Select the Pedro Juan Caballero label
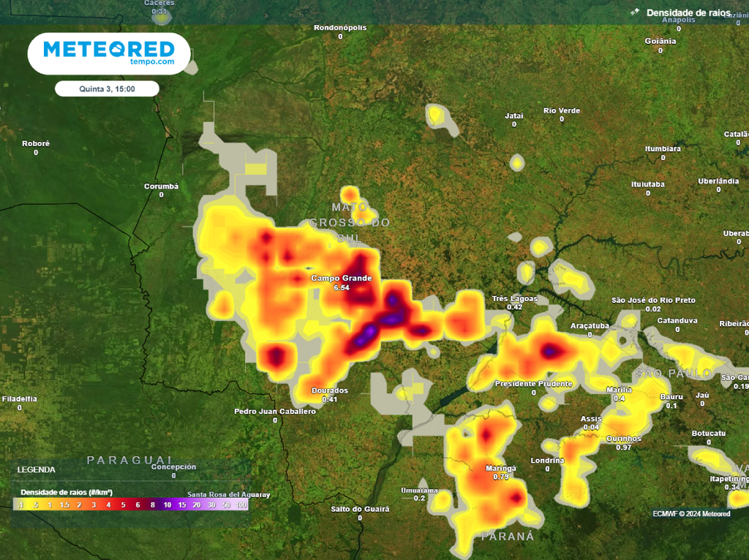The image size is (749, 560). (x=275, y=412)
